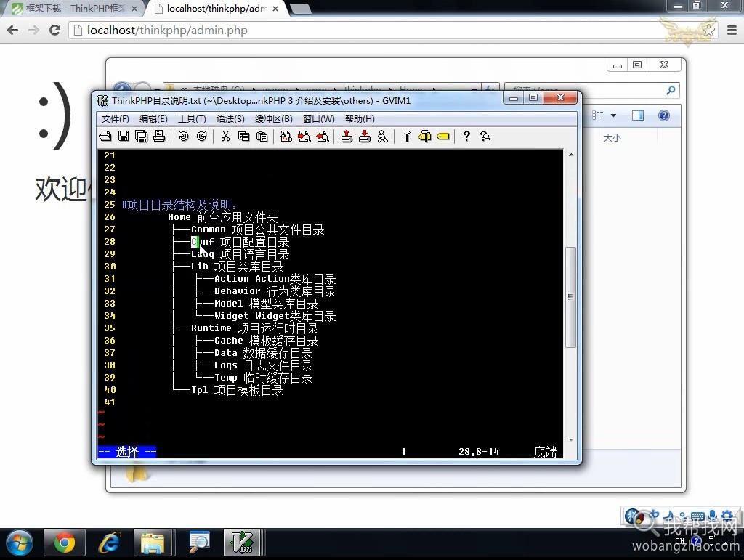Click Chrome's forward navigation arrow

(x=33, y=31)
